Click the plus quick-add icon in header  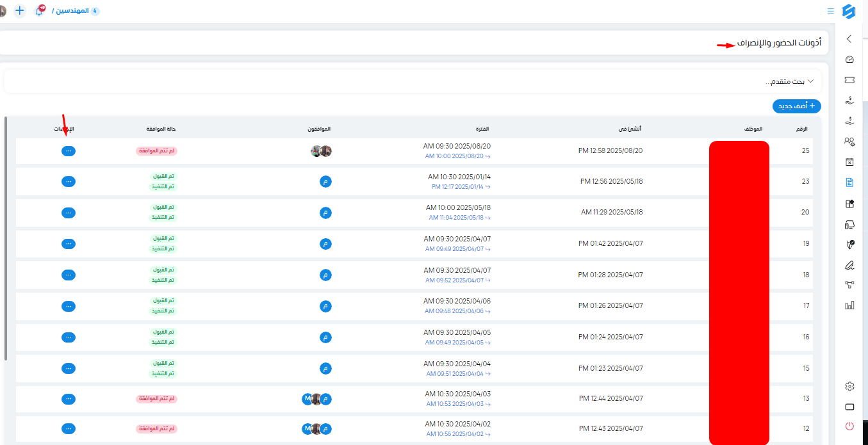(20, 10)
